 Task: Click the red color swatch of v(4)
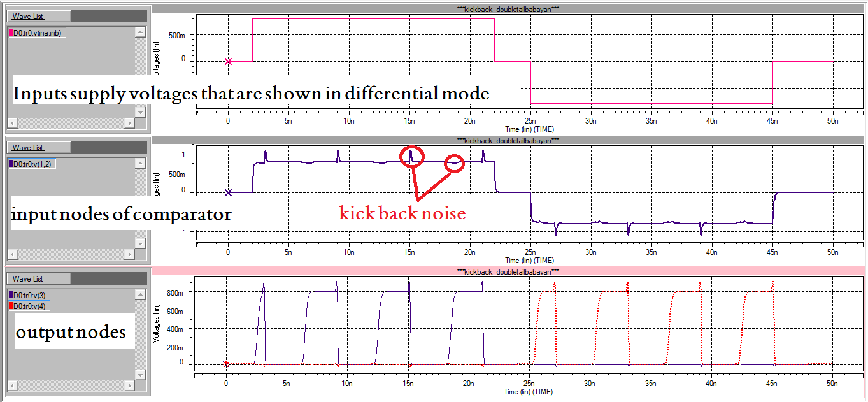pyautogui.click(x=11, y=305)
